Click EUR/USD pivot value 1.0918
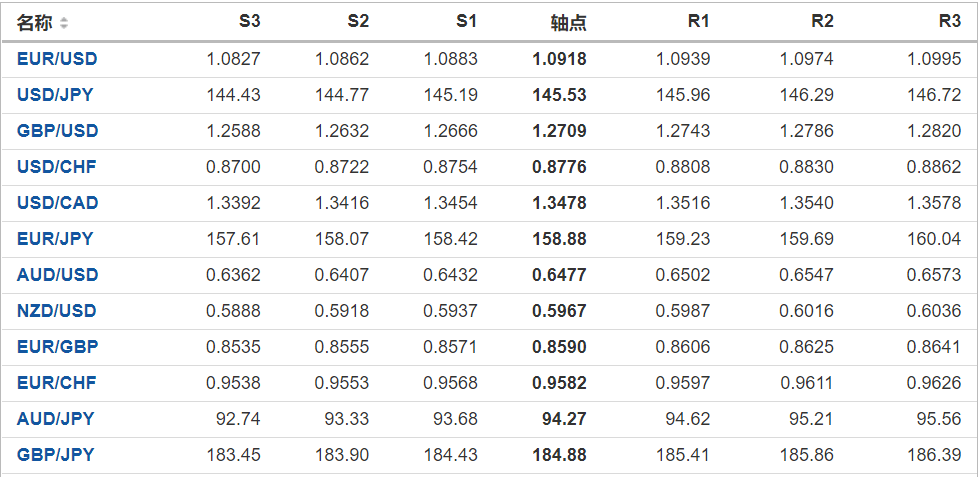 click(560, 59)
